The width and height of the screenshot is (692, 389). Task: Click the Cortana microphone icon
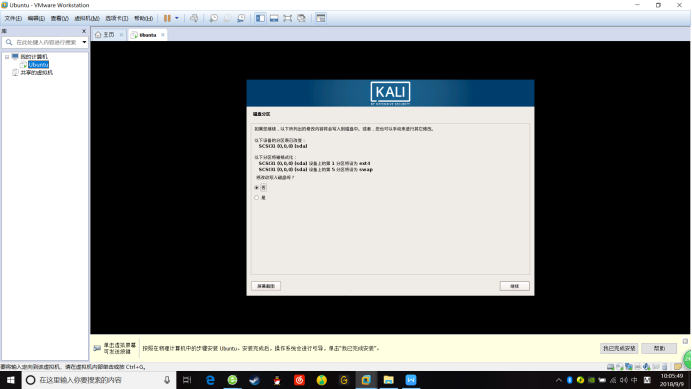pyautogui.click(x=167, y=380)
